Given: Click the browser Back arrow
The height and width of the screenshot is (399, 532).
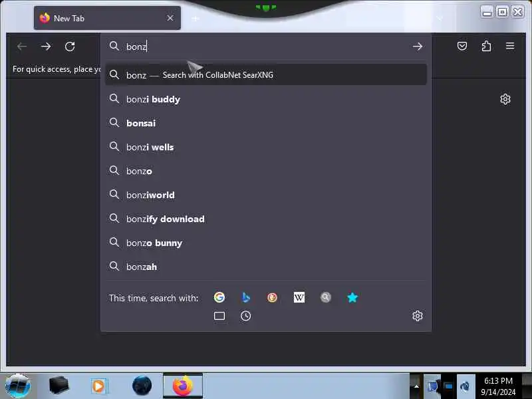Looking at the screenshot, I should pyautogui.click(x=22, y=47).
